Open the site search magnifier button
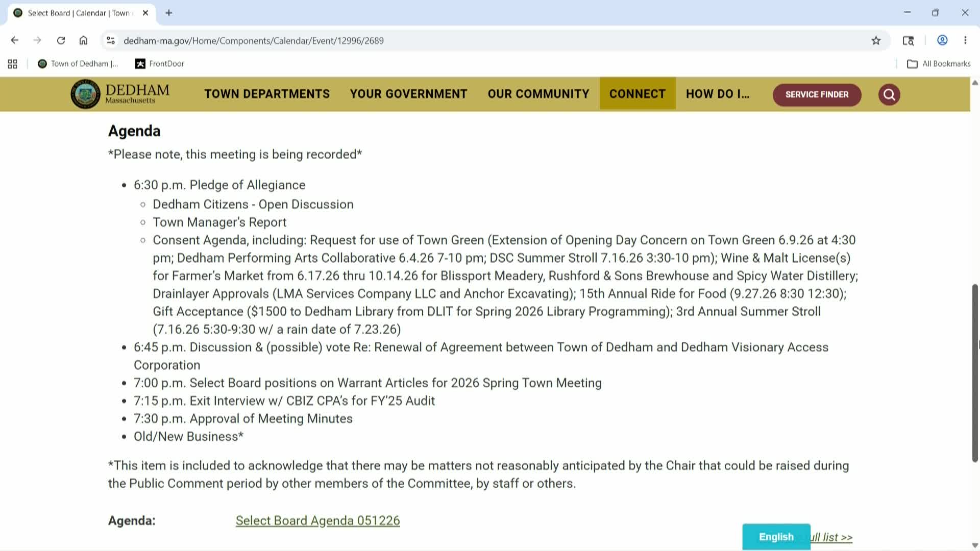The image size is (980, 551). (889, 94)
